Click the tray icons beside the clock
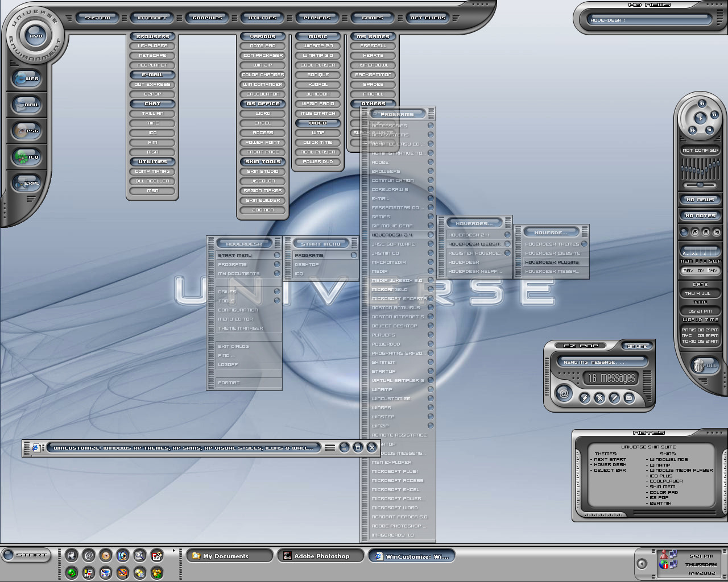Screen dimensions: 728x582 pyautogui.click(x=668, y=560)
